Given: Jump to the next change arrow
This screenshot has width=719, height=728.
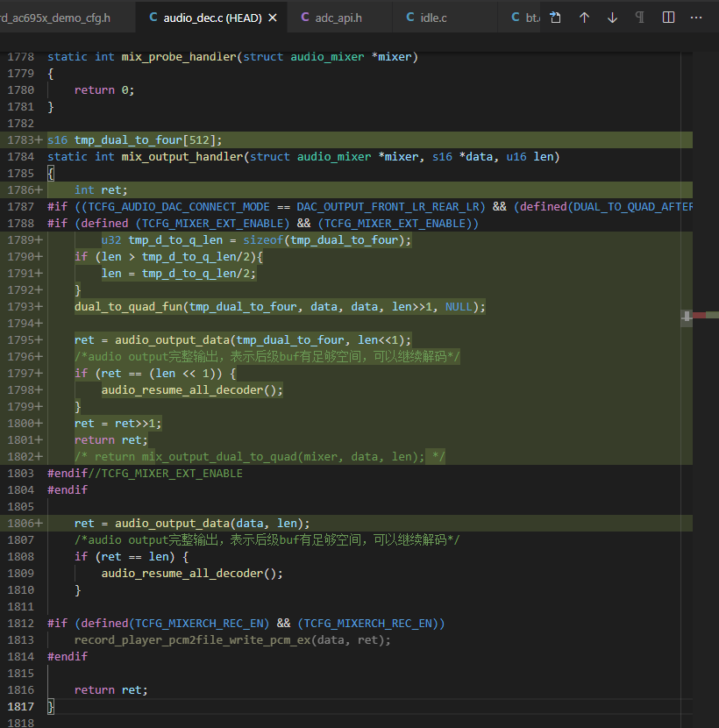Looking at the screenshot, I should [612, 18].
